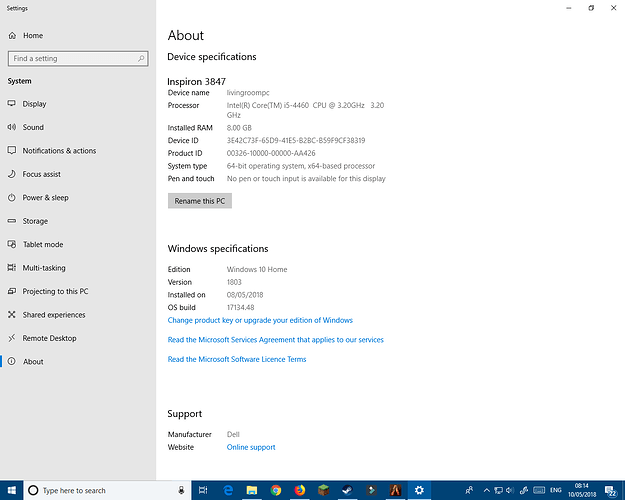Click Type here to search box
625x500 pixels.
point(108,490)
